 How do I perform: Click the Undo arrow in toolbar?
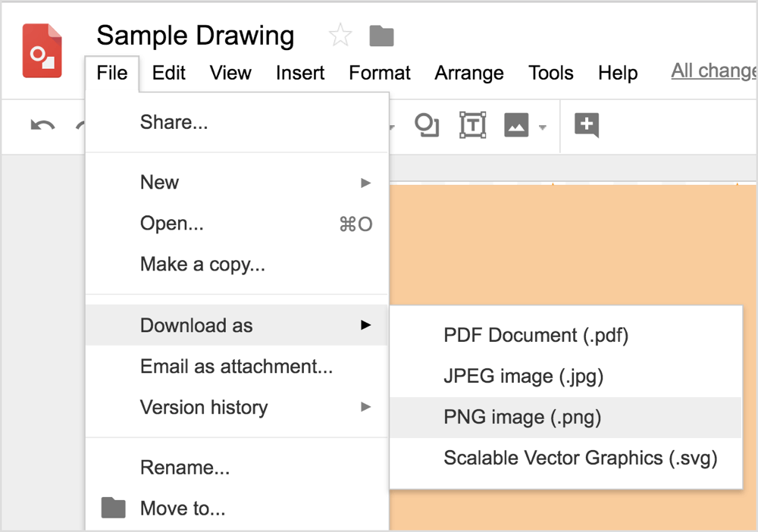[x=42, y=126]
